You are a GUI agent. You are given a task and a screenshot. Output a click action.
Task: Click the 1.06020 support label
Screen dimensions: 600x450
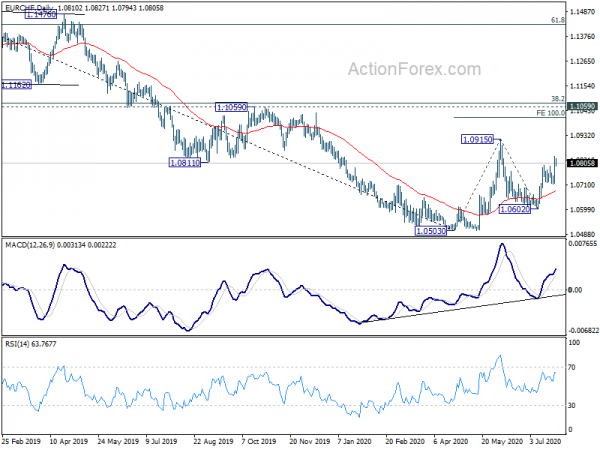coord(515,209)
